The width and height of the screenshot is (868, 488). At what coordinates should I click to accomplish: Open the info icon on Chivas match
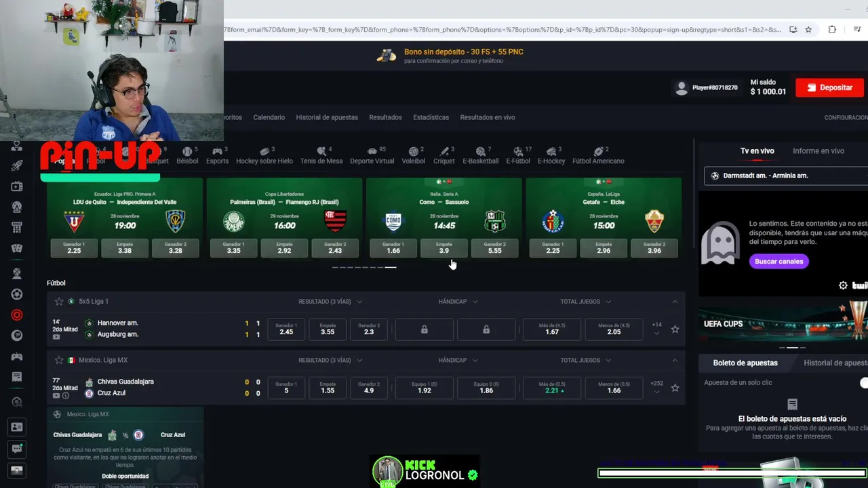tap(66, 396)
